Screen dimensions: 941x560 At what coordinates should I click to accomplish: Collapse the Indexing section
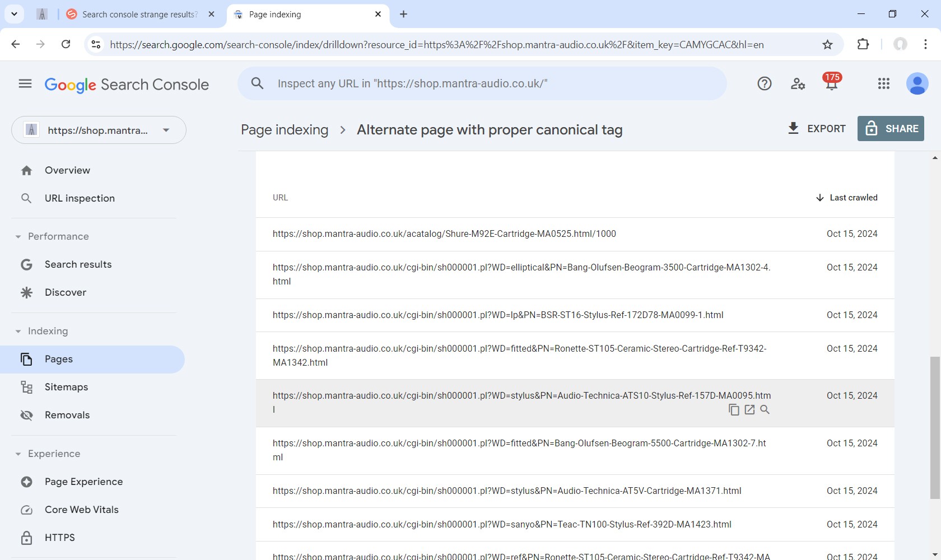click(18, 332)
